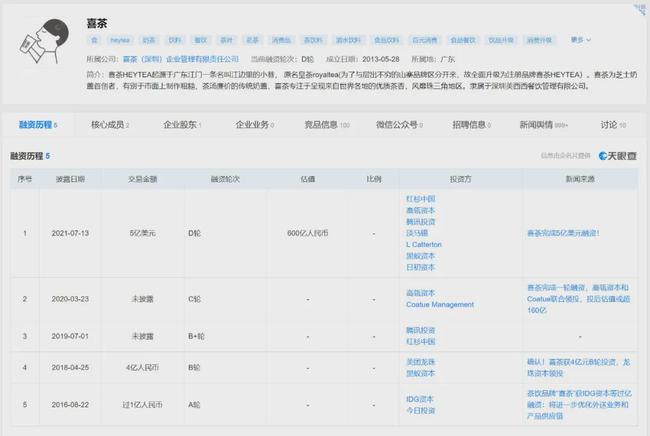Open the L Catterton investor link
Viewport: 650px width, 436px height.
tap(424, 245)
